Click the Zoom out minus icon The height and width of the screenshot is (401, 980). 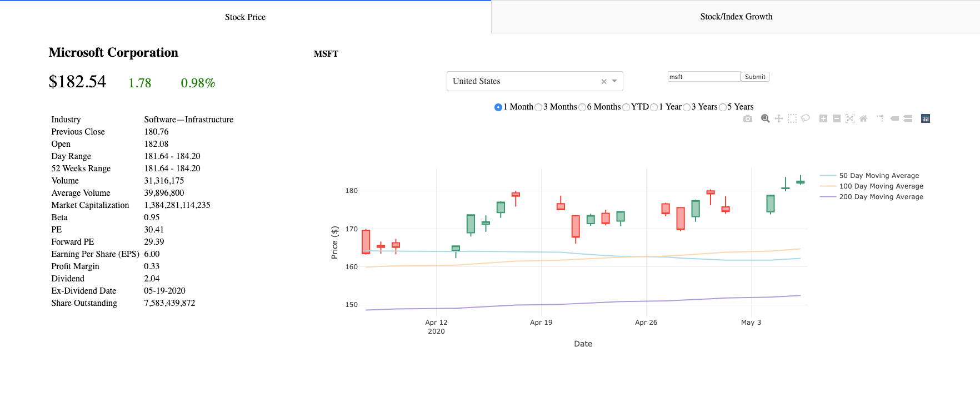(x=837, y=118)
